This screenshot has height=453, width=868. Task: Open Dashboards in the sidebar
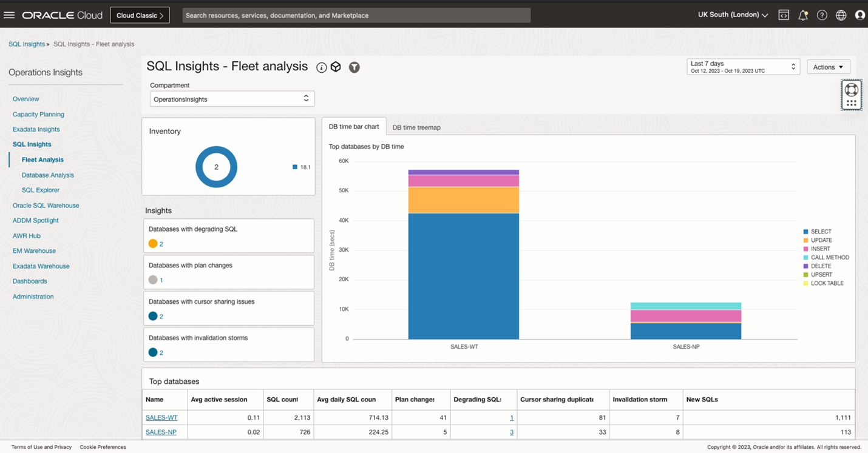(x=30, y=281)
